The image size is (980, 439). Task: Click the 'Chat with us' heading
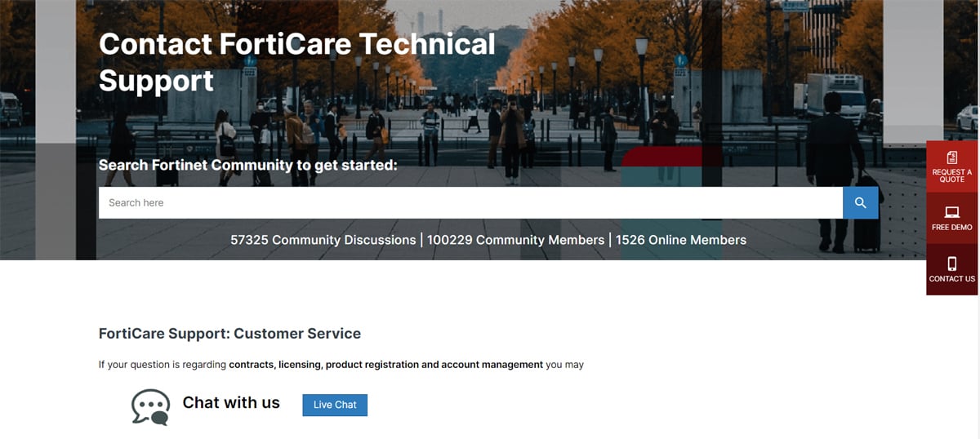[x=231, y=403]
